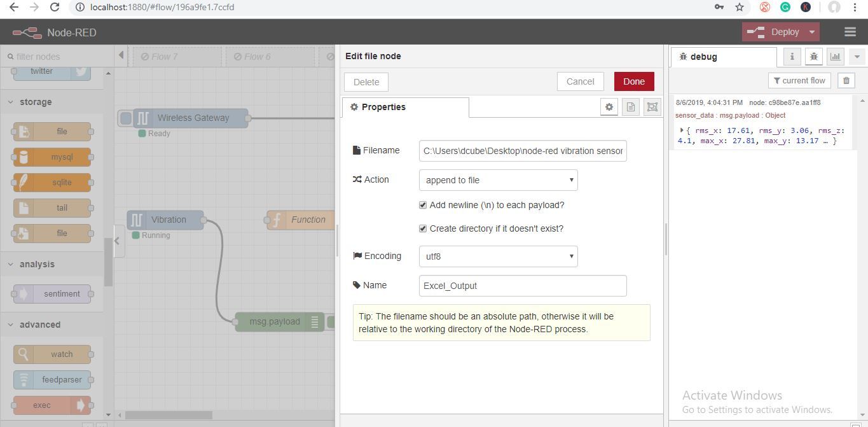This screenshot has width=868, height=427.
Task: Click debug node link c98be87e.aa1ff8
Action: pyautogui.click(x=785, y=102)
